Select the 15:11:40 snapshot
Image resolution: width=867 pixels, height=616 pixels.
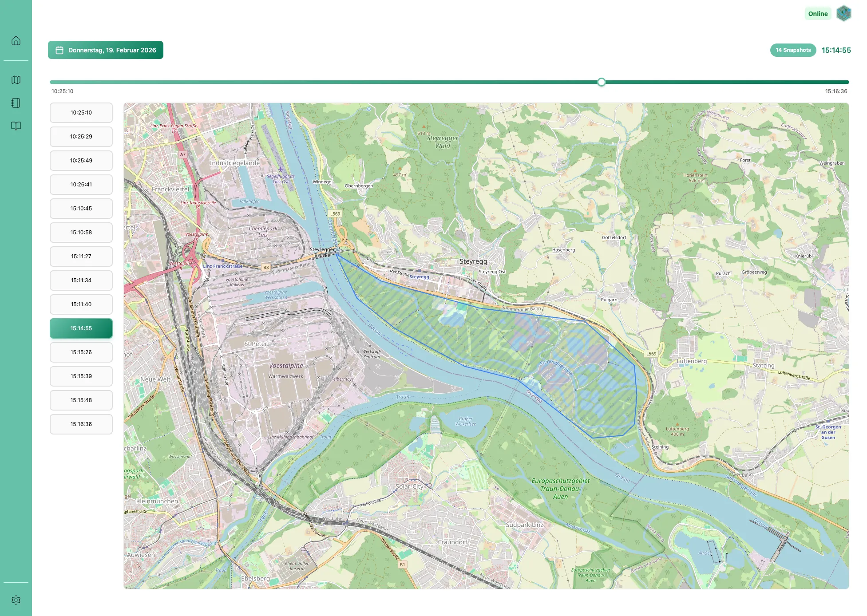coord(81,304)
